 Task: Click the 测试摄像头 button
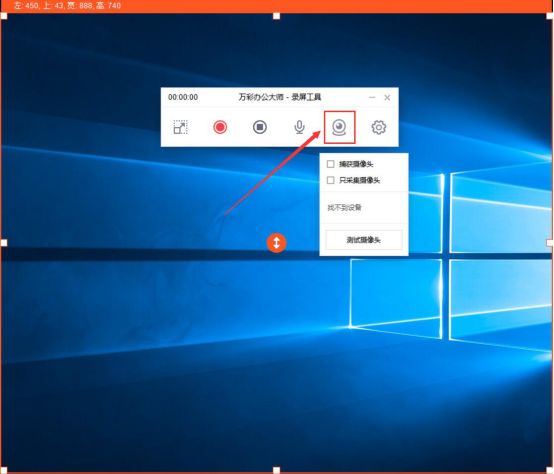point(364,240)
